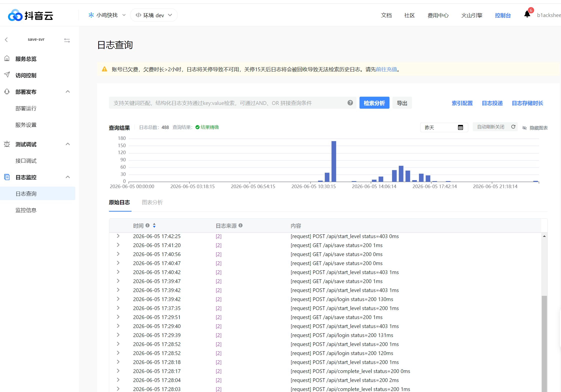Click the green 结果精确 check icon
The image size is (561, 392).
[x=197, y=127]
